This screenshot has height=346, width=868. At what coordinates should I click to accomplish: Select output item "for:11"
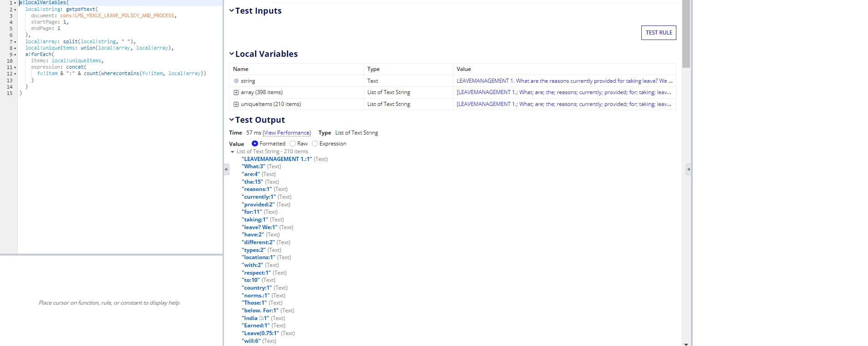(252, 212)
